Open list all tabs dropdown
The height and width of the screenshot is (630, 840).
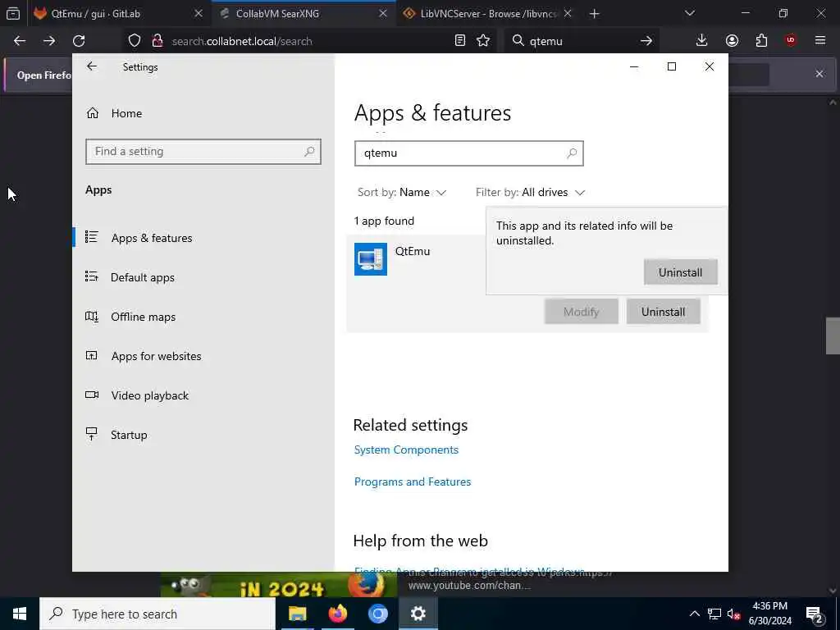click(x=689, y=13)
